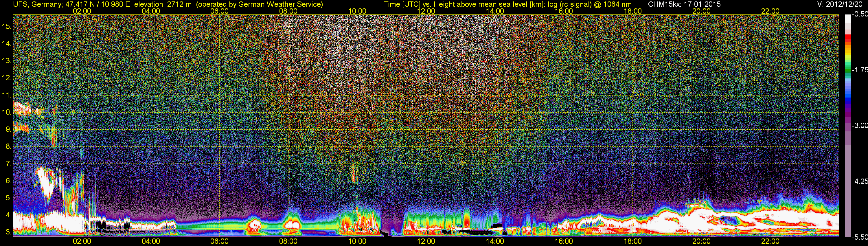
Task: Select the "Time [UTC]" axis description
Action: 402,4
